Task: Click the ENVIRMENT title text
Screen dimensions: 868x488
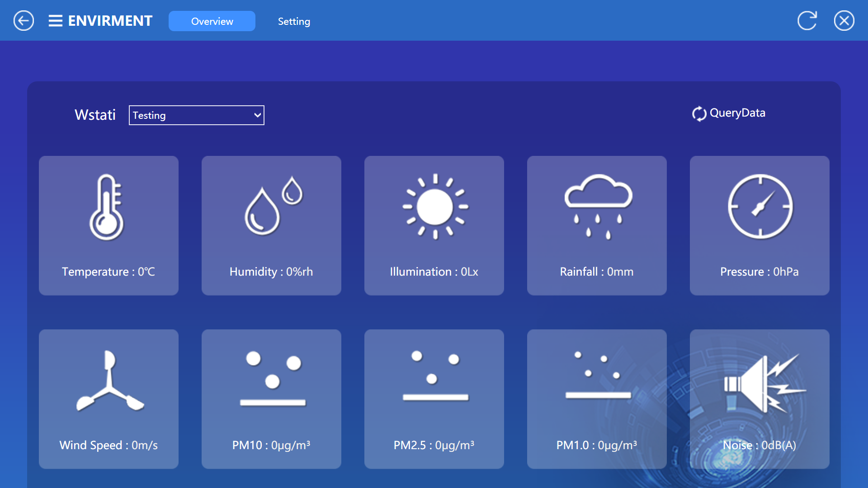Action: point(110,21)
